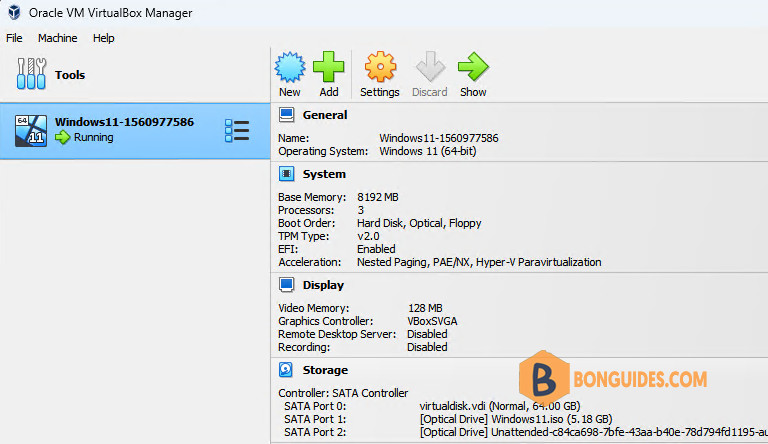The image size is (768, 444).
Task: Click the Recording value Disabled
Action: pyautogui.click(x=427, y=347)
